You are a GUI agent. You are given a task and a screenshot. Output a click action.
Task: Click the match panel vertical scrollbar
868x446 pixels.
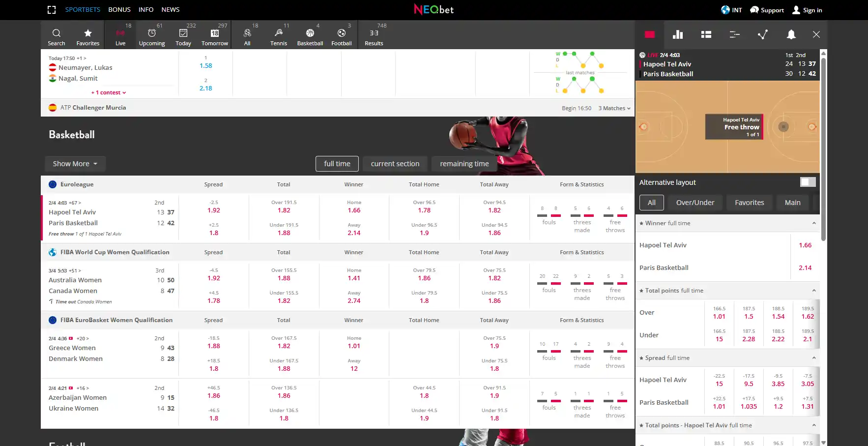tap(823, 148)
